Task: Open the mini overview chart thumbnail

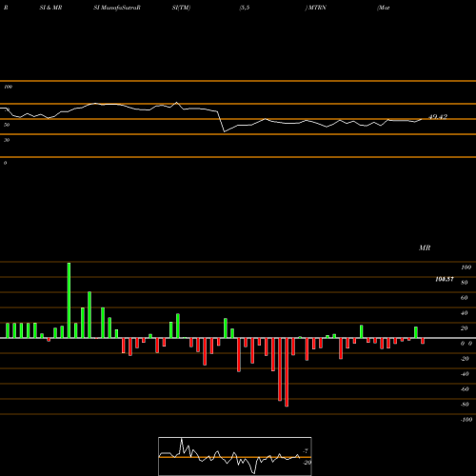Action: (235, 456)
